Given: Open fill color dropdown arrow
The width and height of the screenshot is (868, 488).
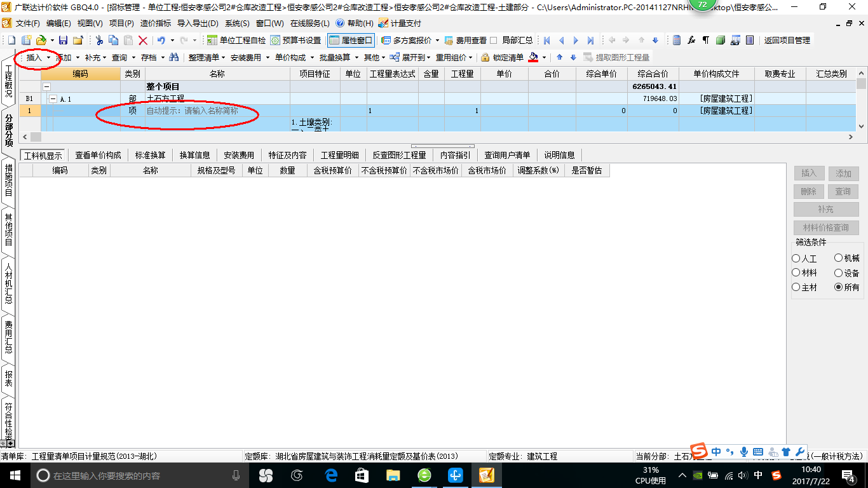Looking at the screenshot, I should (x=544, y=57).
